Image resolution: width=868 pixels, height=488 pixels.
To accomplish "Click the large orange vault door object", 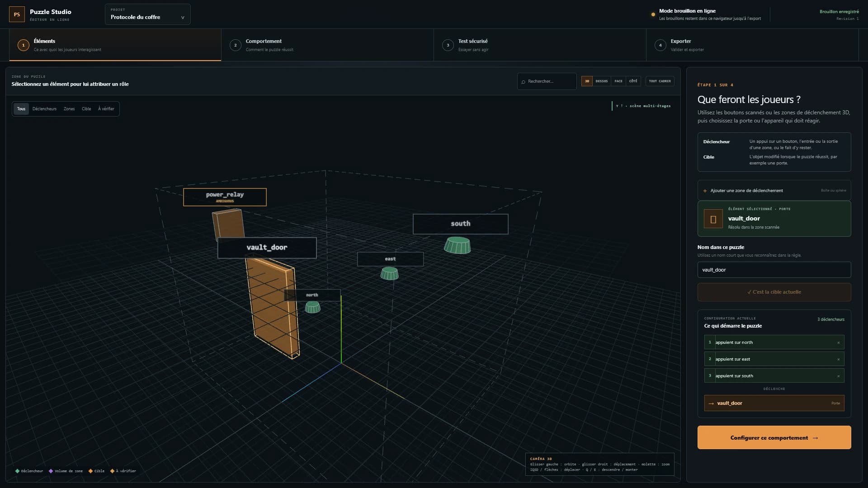I will [273, 310].
